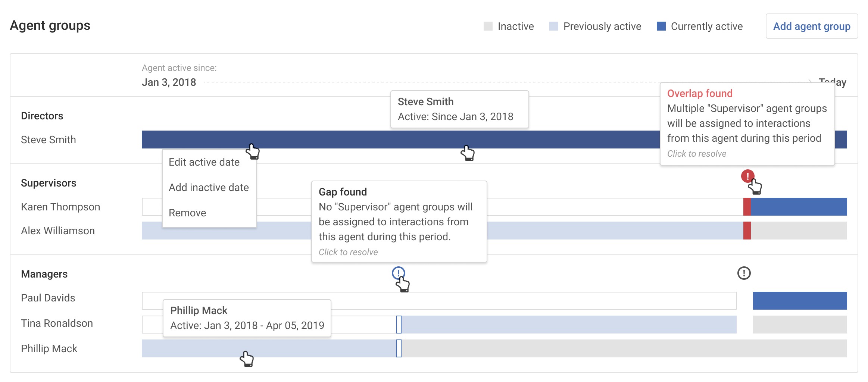The width and height of the screenshot is (868, 382).
Task: Toggle the Previously active legend swatch
Action: click(x=553, y=26)
